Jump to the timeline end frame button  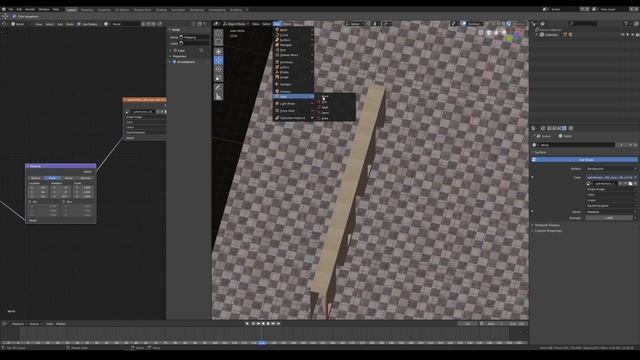click(x=278, y=324)
